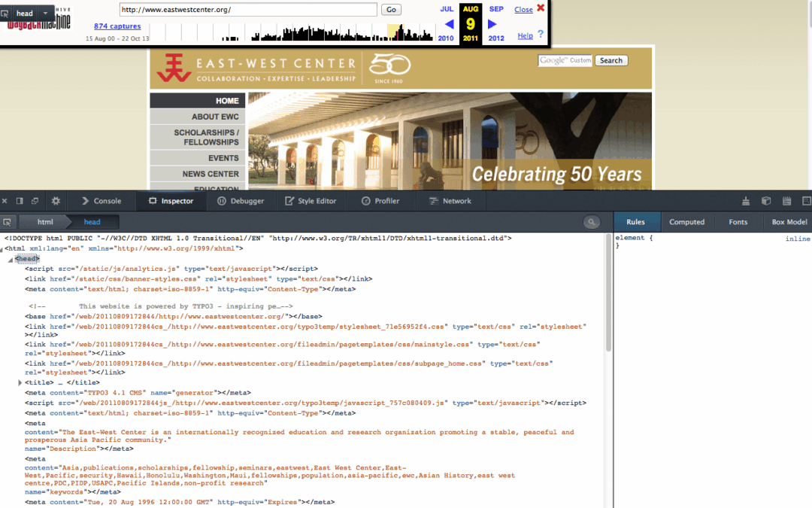Image resolution: width=812 pixels, height=508 pixels.
Task: Click the Expires meta tag line
Action: (180, 502)
